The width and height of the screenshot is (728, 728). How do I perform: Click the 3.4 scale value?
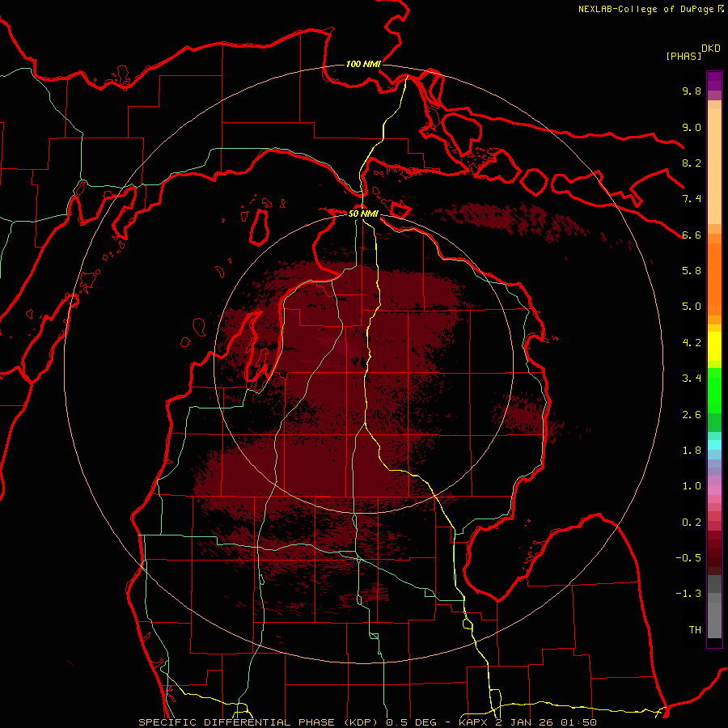pyautogui.click(x=692, y=379)
